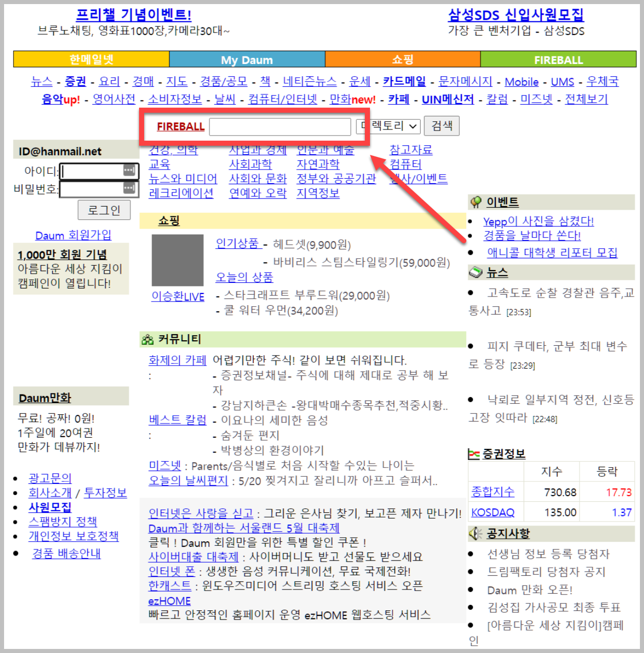The image size is (644, 653).
Task: Open the 경품을 날마다 쏜다! event link
Action: (532, 236)
